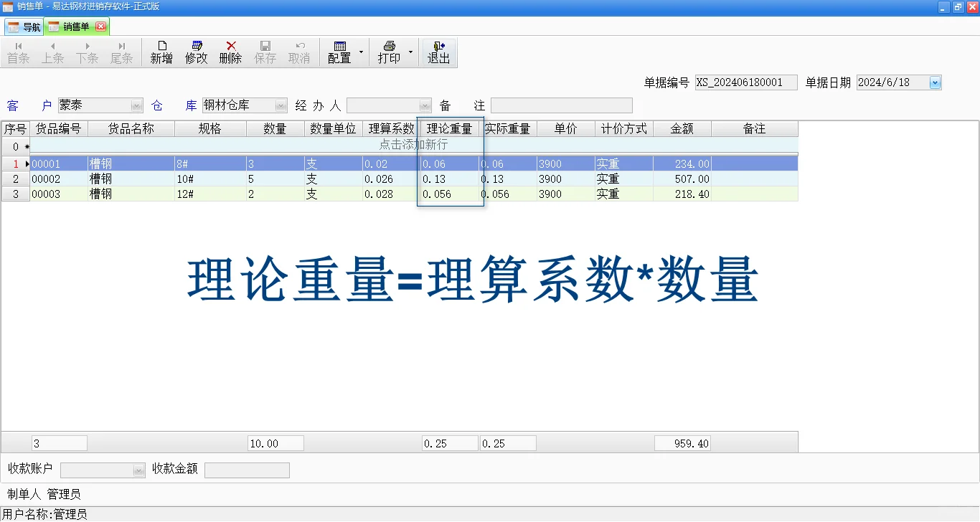The width and height of the screenshot is (980, 522).
Task: Click the 8# specification cell
Action: [x=210, y=164]
